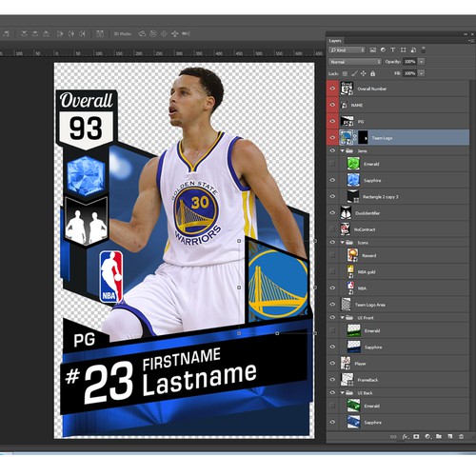The width and height of the screenshot is (476, 476).
Task: Enable the adjustment layer filter icon
Action: pyautogui.click(x=383, y=50)
